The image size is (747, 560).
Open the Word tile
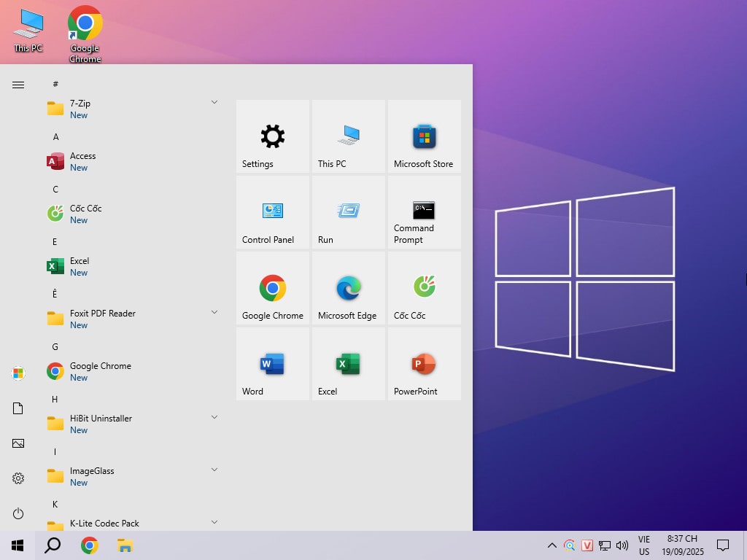[x=273, y=363]
